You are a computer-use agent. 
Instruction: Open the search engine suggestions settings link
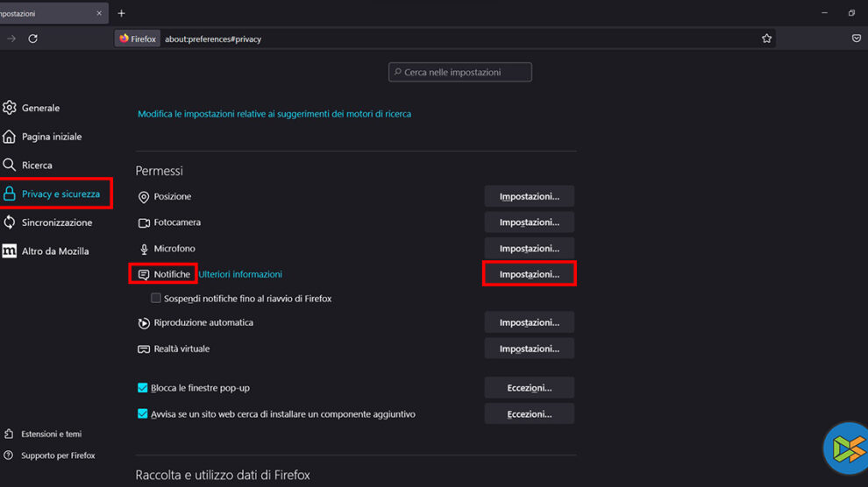coord(274,114)
